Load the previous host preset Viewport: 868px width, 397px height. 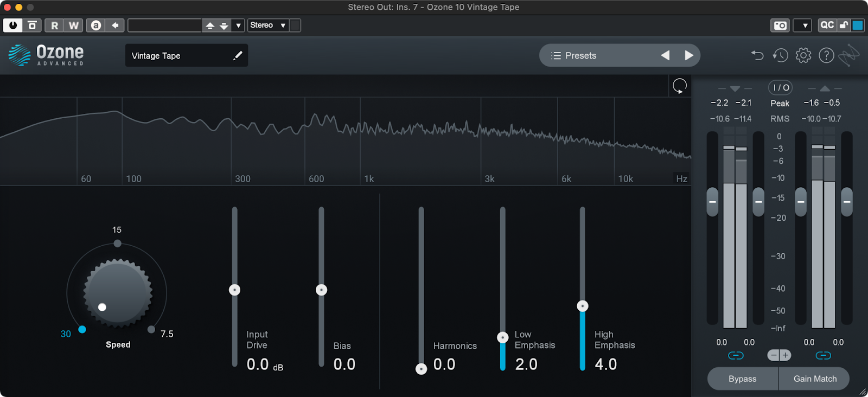210,25
